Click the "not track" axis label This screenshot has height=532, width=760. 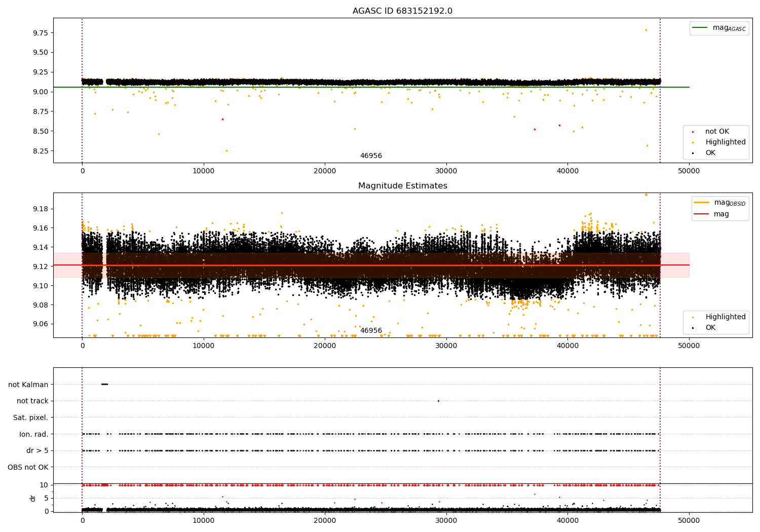coord(32,401)
